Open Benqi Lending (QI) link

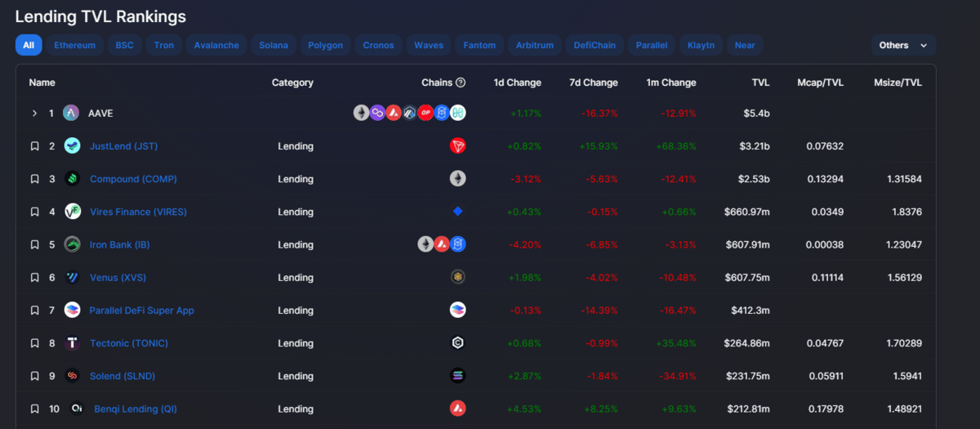tap(136, 409)
